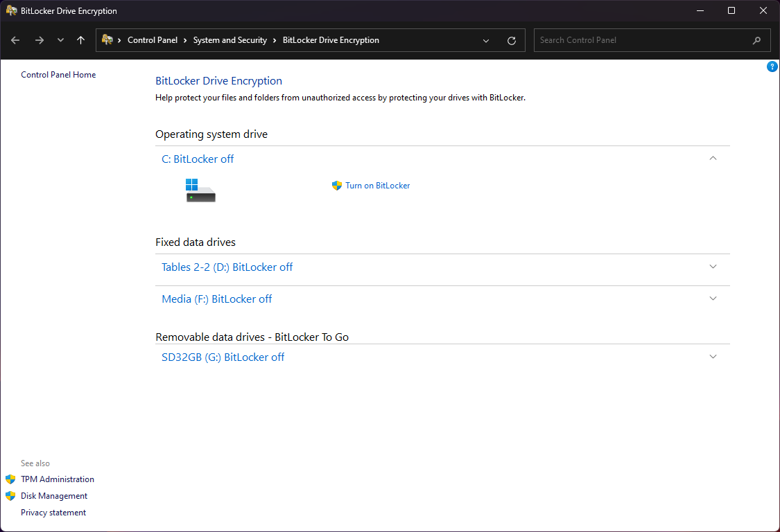Expand the Media (F:) section chevron
780x532 pixels.
click(x=713, y=299)
